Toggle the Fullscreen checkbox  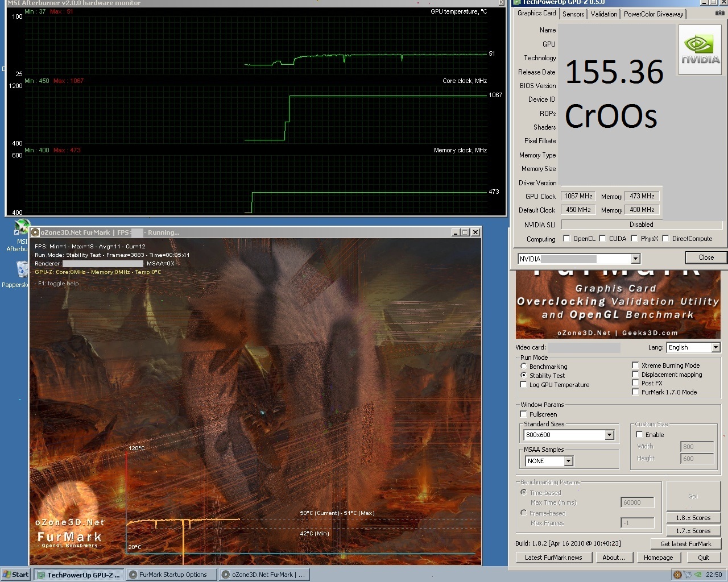point(524,414)
